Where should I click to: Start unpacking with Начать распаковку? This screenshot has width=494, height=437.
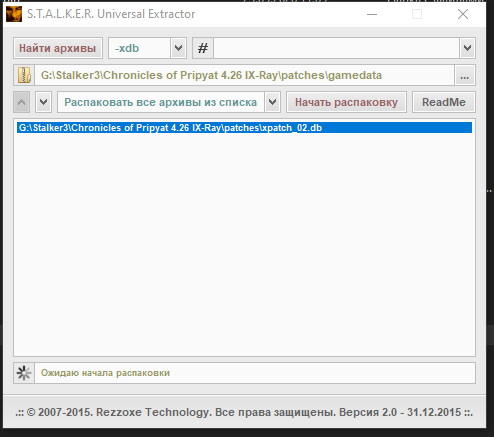point(346,102)
